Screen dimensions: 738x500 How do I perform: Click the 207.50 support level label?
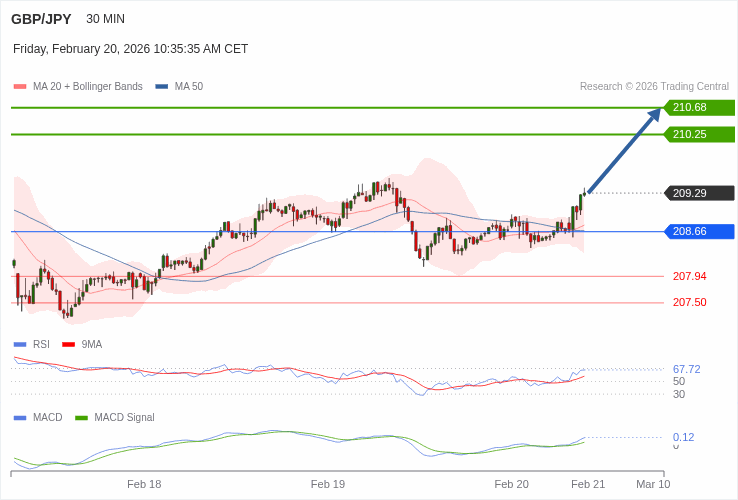(x=689, y=302)
